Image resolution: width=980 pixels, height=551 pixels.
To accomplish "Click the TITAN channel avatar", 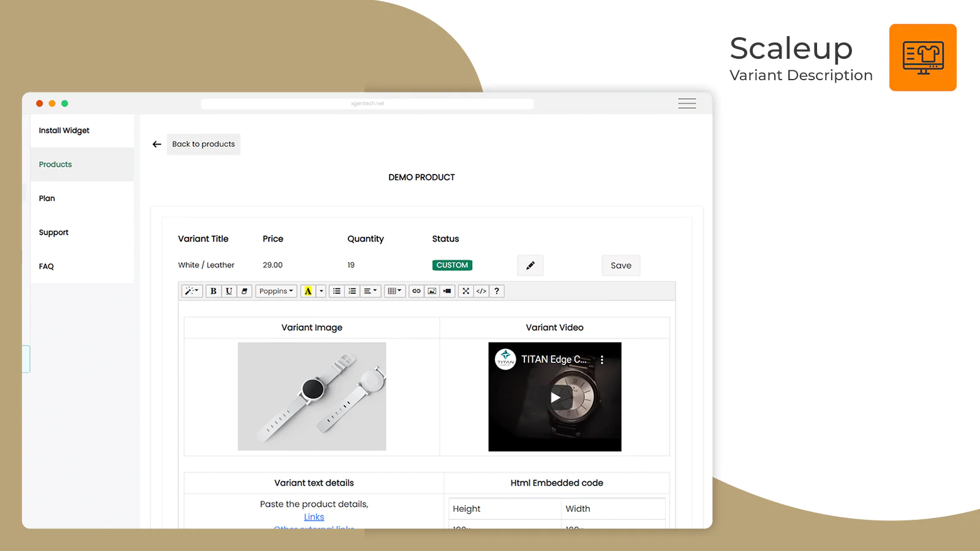I will (505, 359).
